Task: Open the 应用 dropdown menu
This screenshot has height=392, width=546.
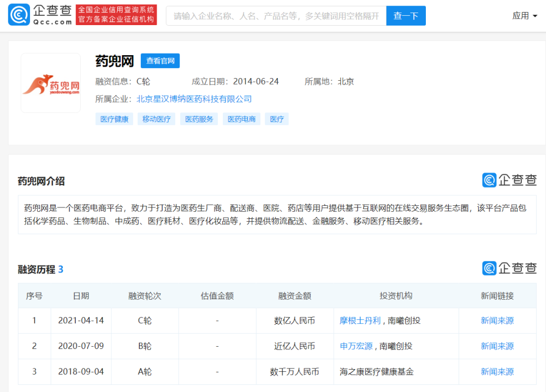Action: [524, 16]
